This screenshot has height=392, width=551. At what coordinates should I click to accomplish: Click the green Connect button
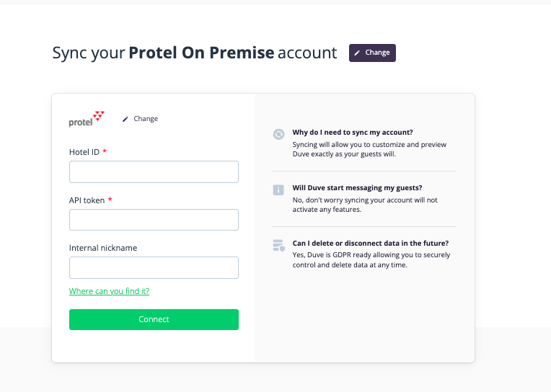tap(154, 319)
